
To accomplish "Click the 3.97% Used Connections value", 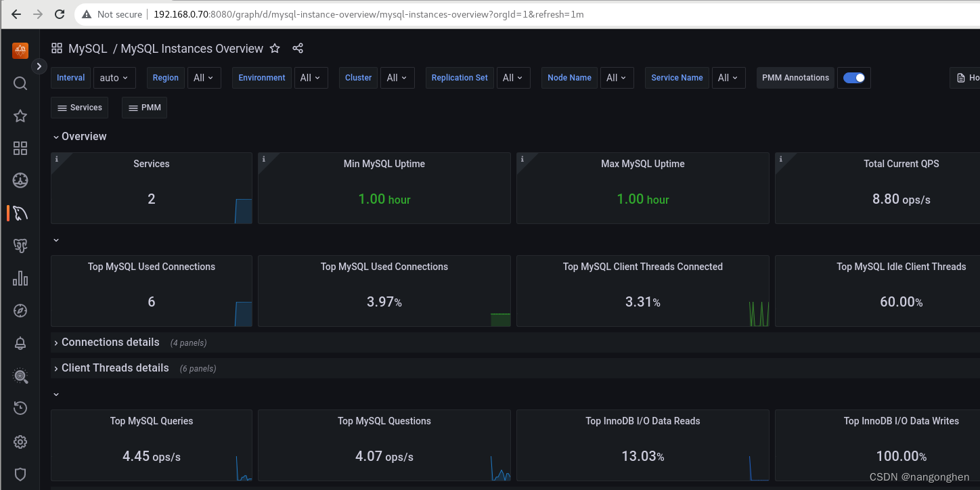I will 384,302.
